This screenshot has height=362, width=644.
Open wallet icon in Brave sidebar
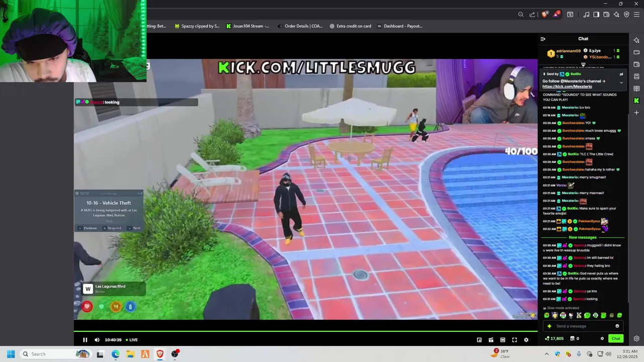pos(636,64)
